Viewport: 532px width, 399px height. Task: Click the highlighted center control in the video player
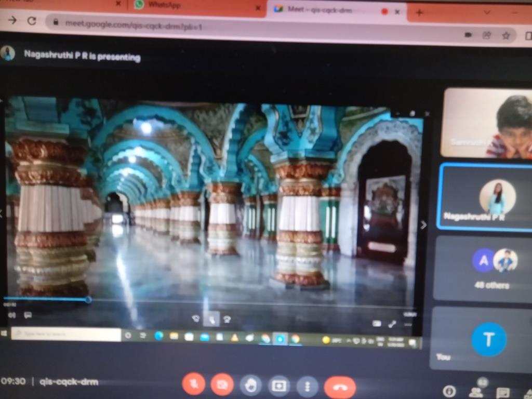[211, 320]
